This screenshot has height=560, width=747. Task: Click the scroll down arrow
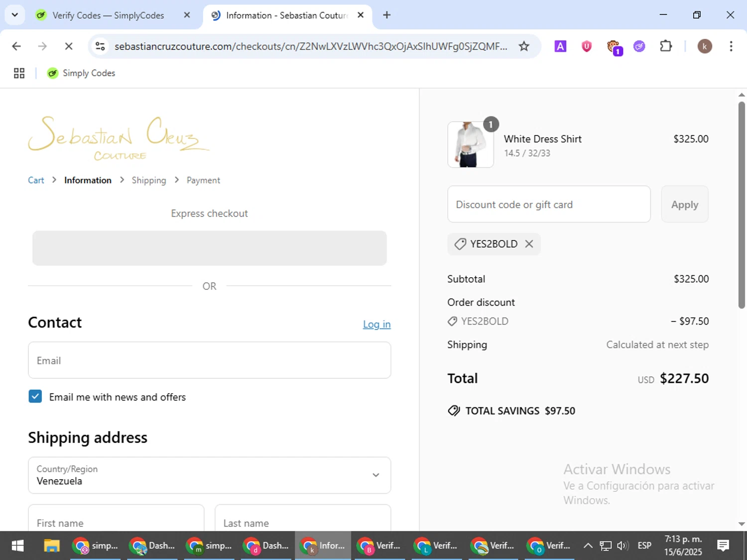pyautogui.click(x=742, y=524)
